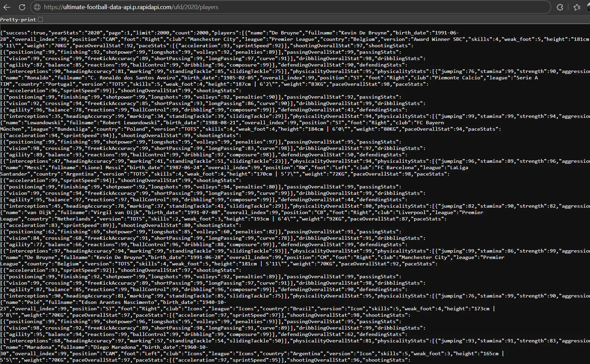Click the country "Portugal"
Screen dimensions: 590x364
pyautogui.click(x=60, y=84)
